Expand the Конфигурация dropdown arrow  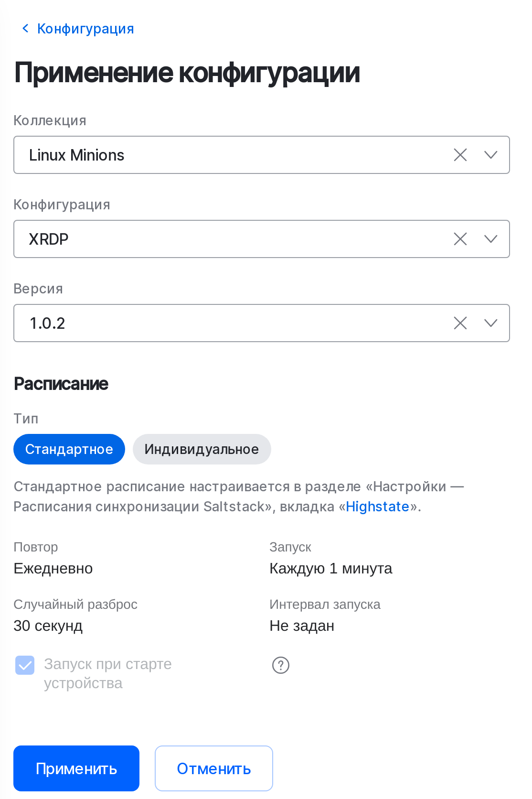tap(491, 239)
